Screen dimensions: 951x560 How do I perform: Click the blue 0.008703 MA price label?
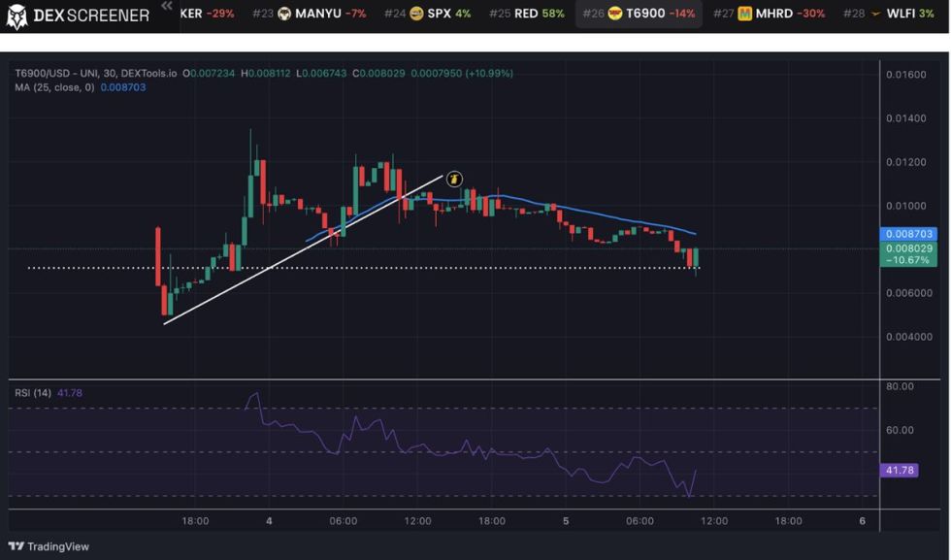[x=908, y=234]
